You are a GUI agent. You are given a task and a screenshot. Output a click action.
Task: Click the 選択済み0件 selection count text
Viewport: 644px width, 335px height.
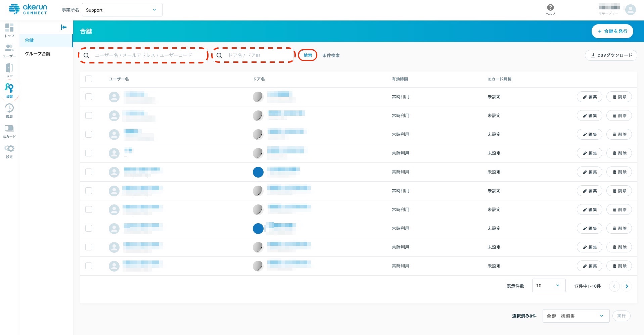(x=524, y=316)
